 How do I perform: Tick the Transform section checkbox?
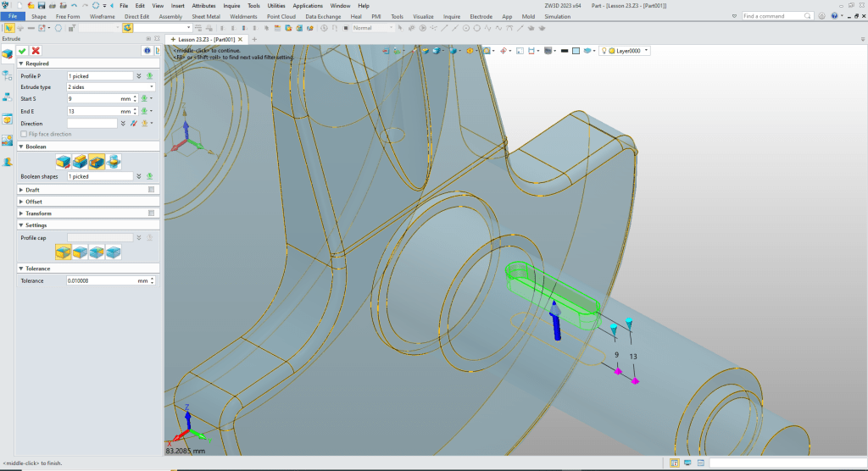click(x=151, y=213)
